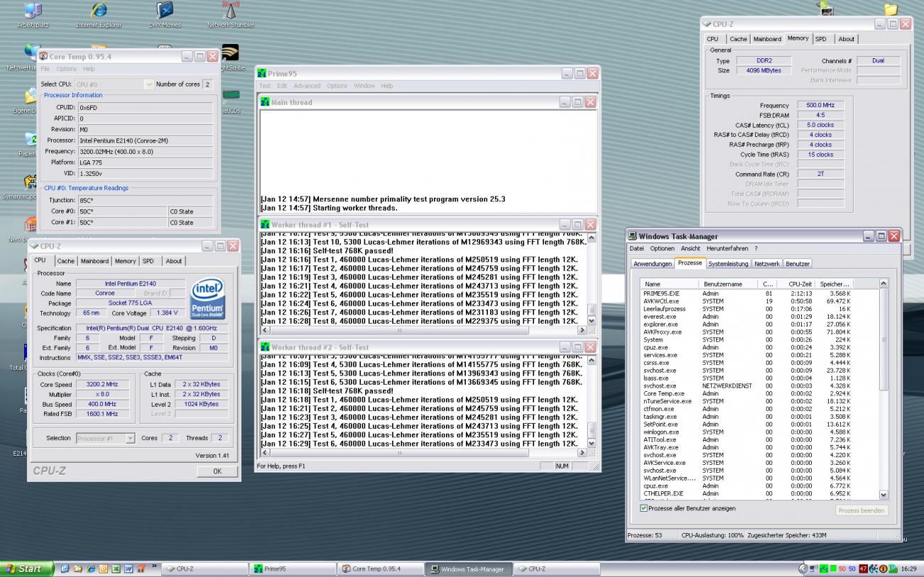Open the folder icon in quick launch

tap(78, 568)
